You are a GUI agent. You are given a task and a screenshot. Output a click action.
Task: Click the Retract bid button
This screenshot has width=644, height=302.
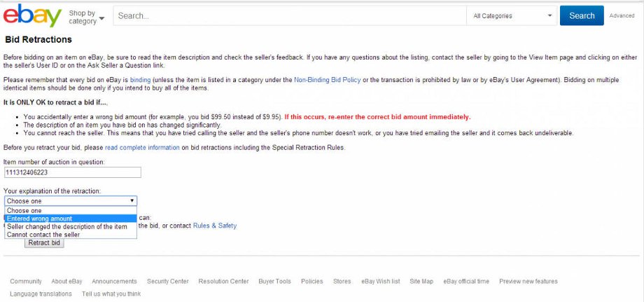[44, 243]
